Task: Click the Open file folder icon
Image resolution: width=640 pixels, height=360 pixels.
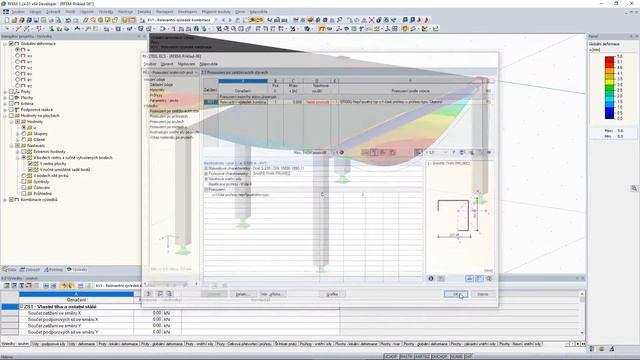Action: [x=14, y=20]
